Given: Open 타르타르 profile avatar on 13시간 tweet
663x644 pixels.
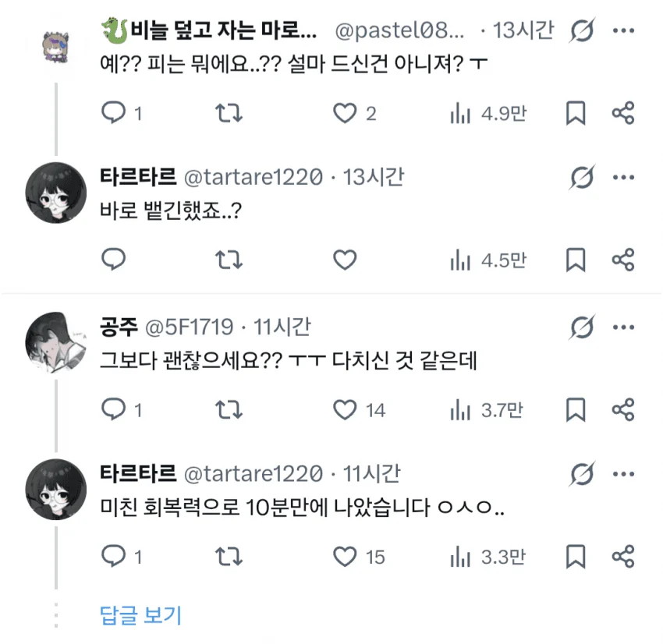Looking at the screenshot, I should (56, 193).
